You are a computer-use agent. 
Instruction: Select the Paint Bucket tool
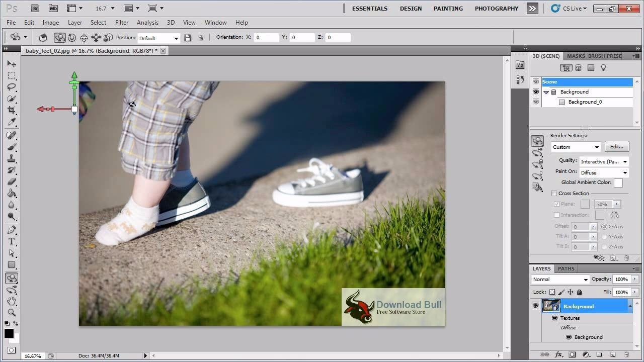[12, 193]
